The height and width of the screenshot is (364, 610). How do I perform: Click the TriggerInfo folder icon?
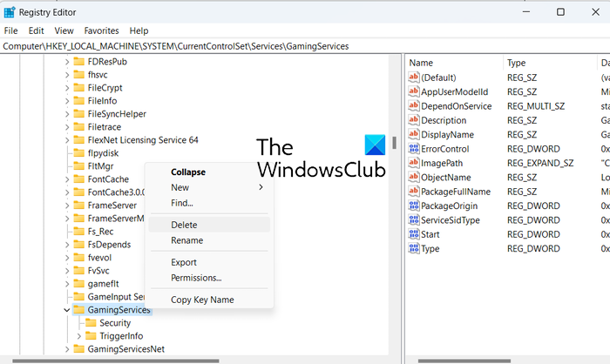tap(91, 335)
